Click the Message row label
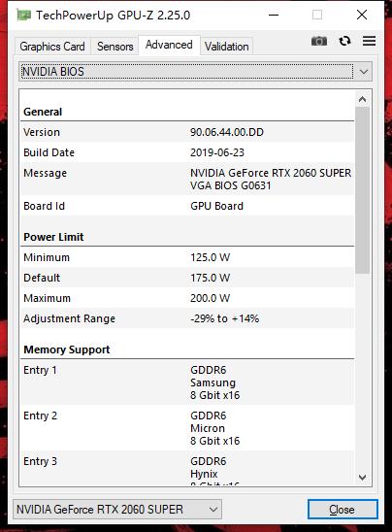This screenshot has width=392, height=532. tap(45, 173)
